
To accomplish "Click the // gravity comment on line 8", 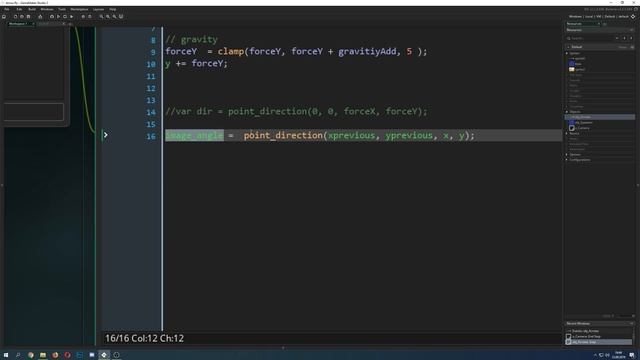I will (191, 40).
